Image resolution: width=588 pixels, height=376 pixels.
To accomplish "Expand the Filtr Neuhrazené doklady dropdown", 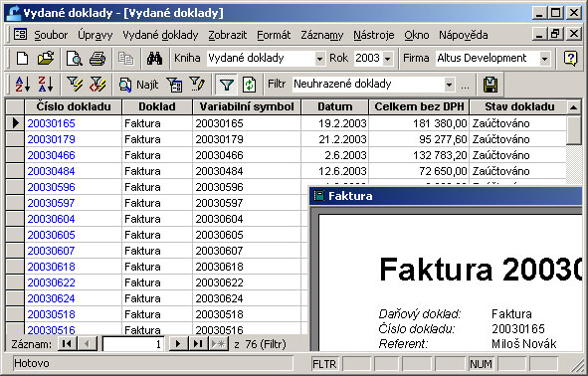I will (449, 85).
